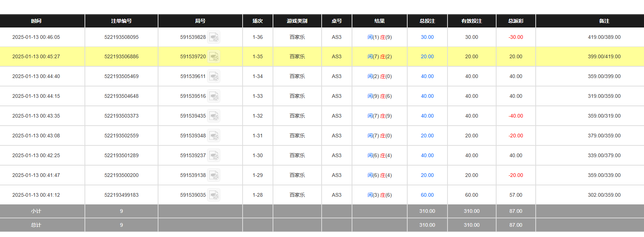Click the 注单编号 column header

pos(121,21)
